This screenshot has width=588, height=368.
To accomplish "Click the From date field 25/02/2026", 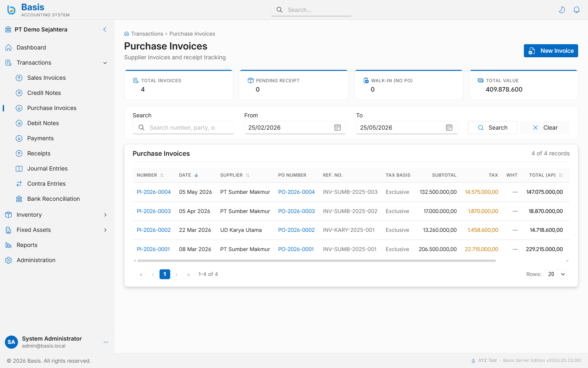I will pyautogui.click(x=295, y=128).
